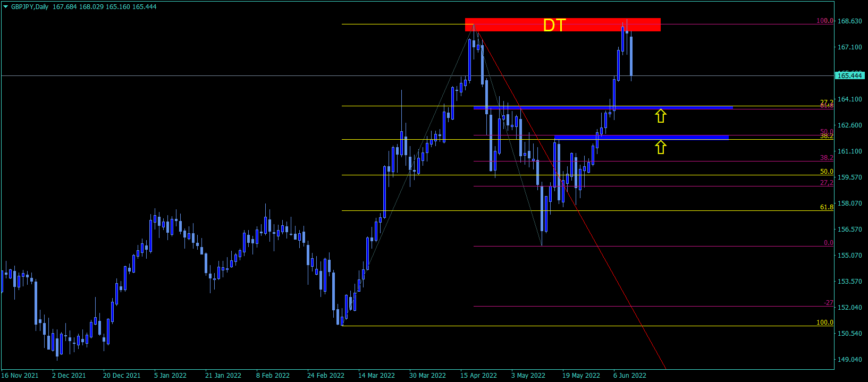Click the red descending trendline
The width and height of the screenshot is (868, 382).
click(571, 199)
